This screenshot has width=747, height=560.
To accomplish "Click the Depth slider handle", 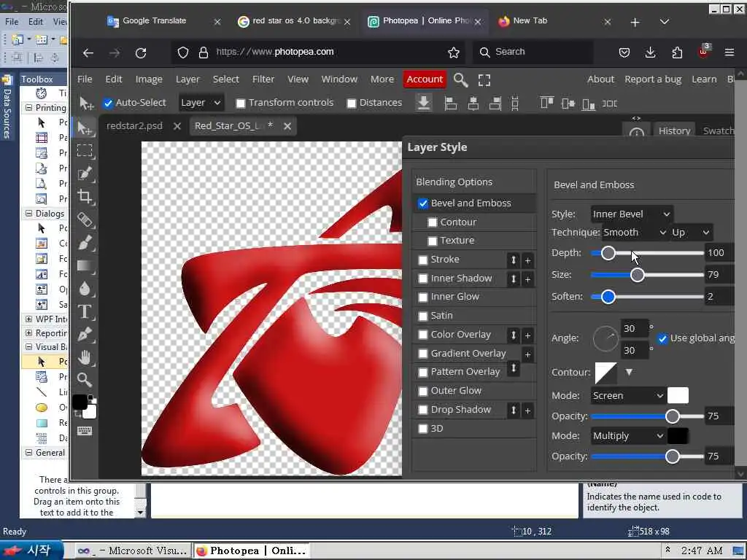I will (x=608, y=253).
